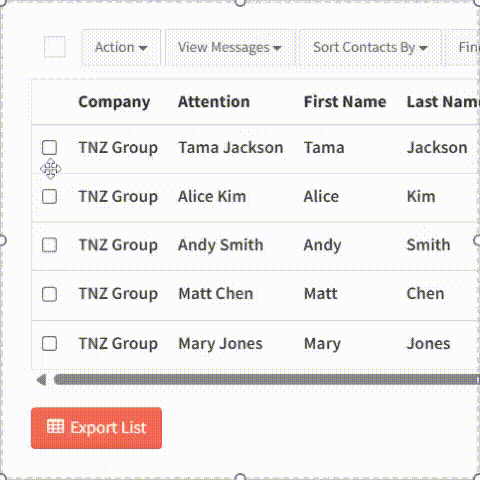Click TNZ Group in Mary Jones's row
The width and height of the screenshot is (480, 480).
[x=118, y=344]
